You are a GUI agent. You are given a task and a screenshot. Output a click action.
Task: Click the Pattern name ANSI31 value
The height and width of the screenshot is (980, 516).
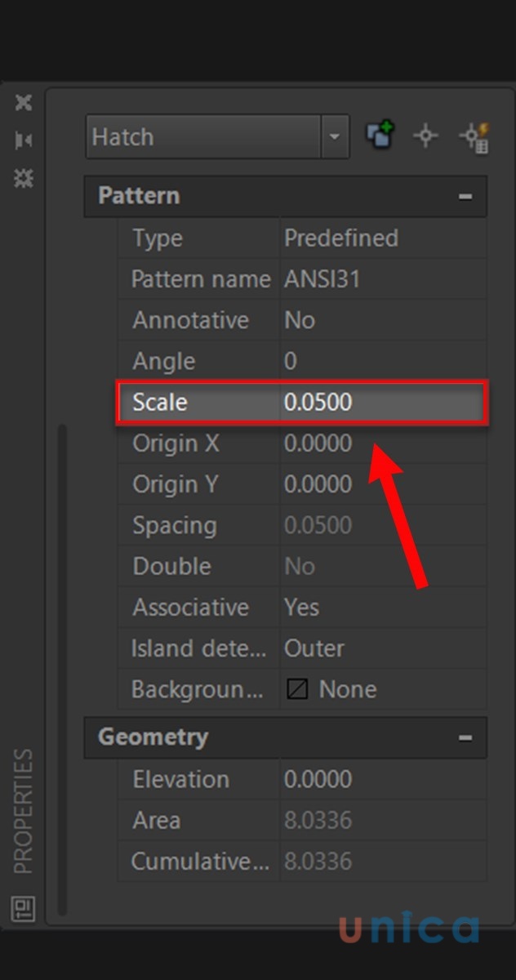(x=382, y=280)
